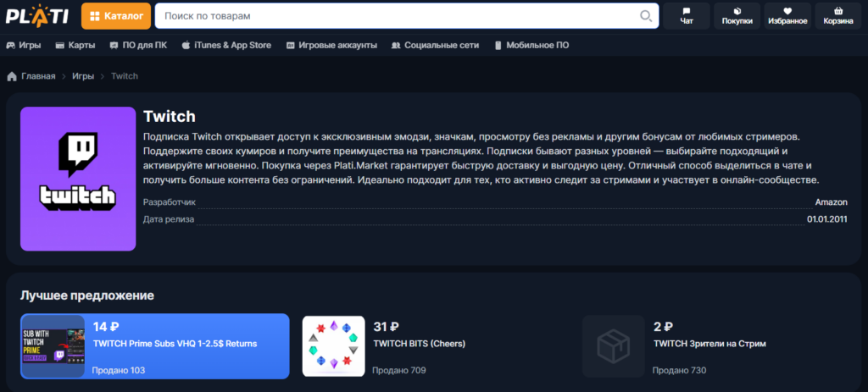Select the Игры category menu
This screenshot has width=868, height=392.
coord(23,46)
